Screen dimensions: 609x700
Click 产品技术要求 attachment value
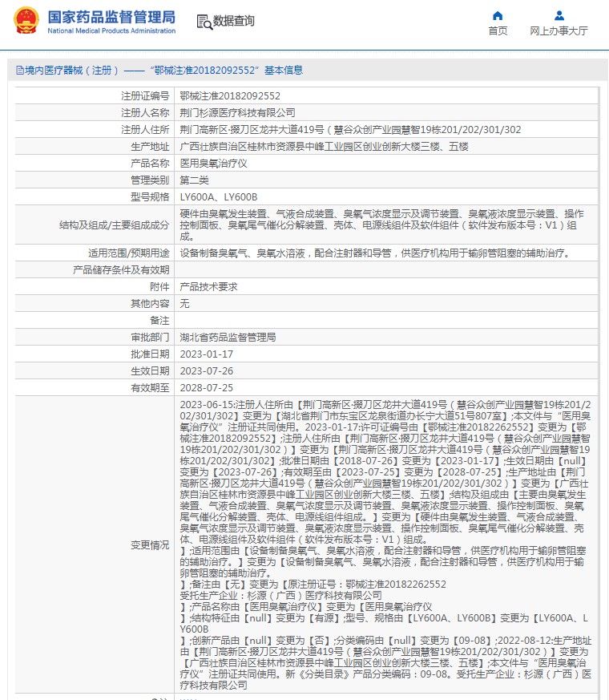(208, 286)
